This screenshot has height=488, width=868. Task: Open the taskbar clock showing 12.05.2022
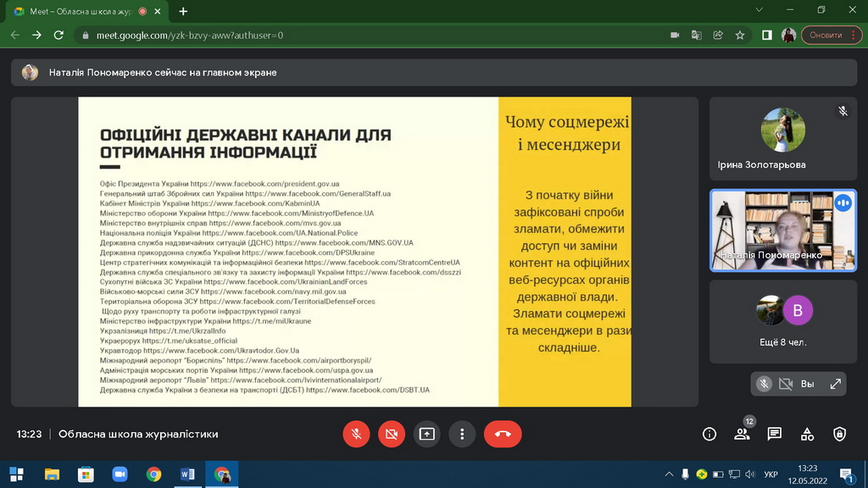point(808,474)
